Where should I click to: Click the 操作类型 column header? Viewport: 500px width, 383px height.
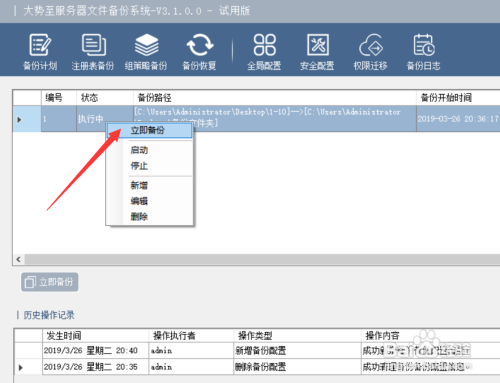[297, 336]
